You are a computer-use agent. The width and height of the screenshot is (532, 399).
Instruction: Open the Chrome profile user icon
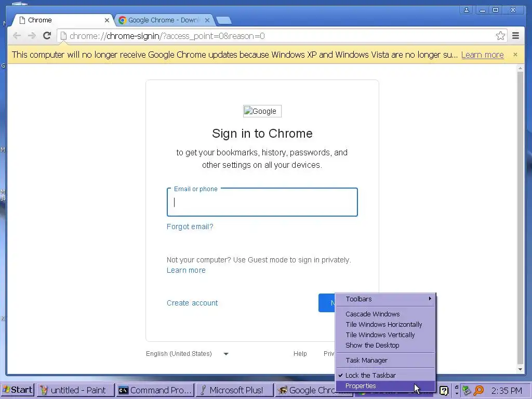[x=467, y=10]
